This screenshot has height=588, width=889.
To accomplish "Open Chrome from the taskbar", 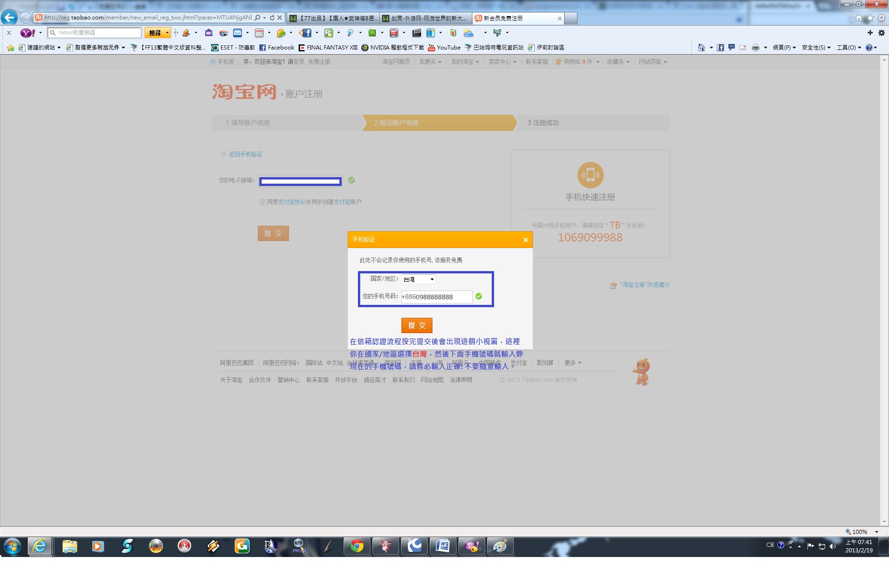I will (357, 546).
